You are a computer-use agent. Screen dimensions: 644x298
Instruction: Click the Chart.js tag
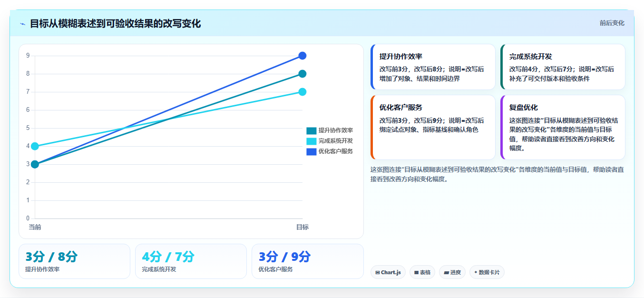pos(388,272)
